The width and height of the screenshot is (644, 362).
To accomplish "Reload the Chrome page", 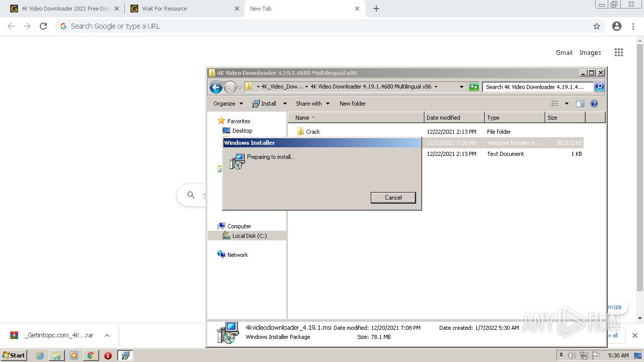I will coord(43,26).
